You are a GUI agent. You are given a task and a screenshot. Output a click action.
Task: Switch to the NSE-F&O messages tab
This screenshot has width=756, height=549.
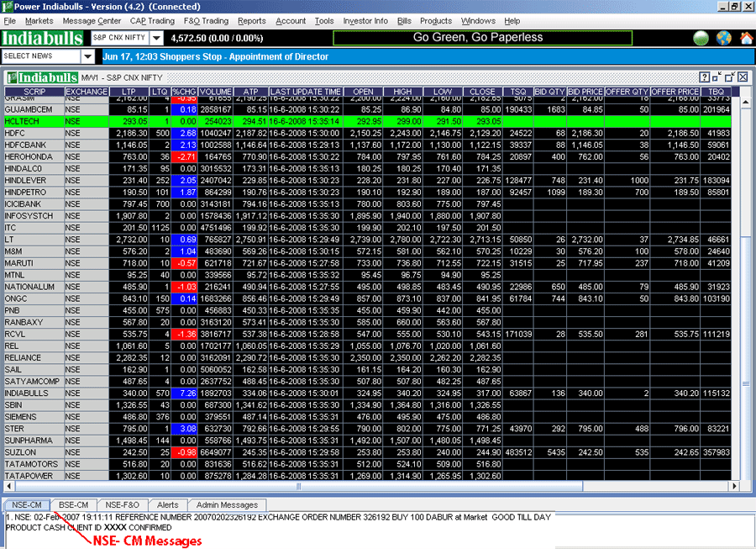click(122, 504)
